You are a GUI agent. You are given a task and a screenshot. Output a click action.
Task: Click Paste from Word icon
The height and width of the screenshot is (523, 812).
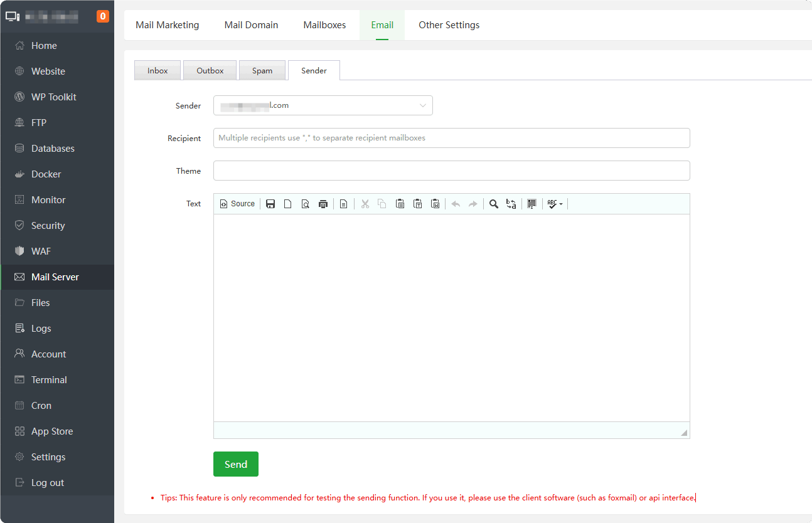pyautogui.click(x=435, y=204)
